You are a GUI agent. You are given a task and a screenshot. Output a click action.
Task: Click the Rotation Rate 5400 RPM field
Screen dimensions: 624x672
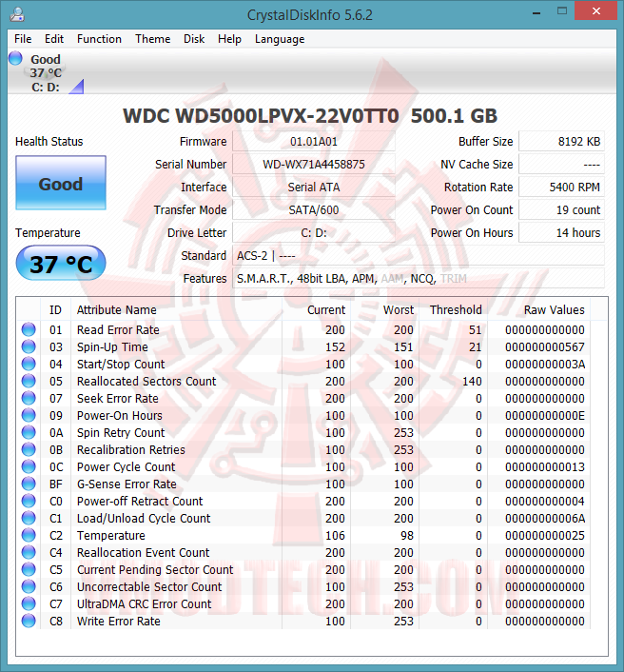[x=561, y=187]
